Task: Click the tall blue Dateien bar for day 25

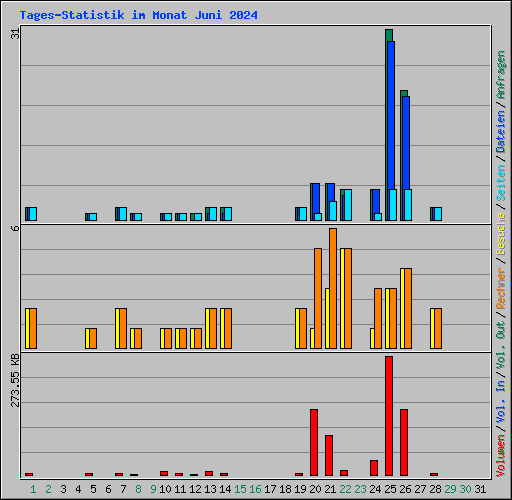Action: click(391, 115)
